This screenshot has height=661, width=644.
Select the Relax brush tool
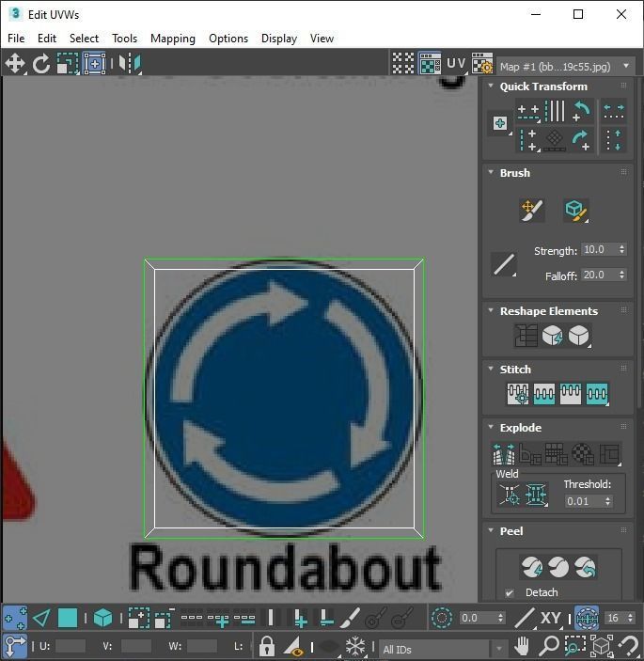[x=576, y=210]
